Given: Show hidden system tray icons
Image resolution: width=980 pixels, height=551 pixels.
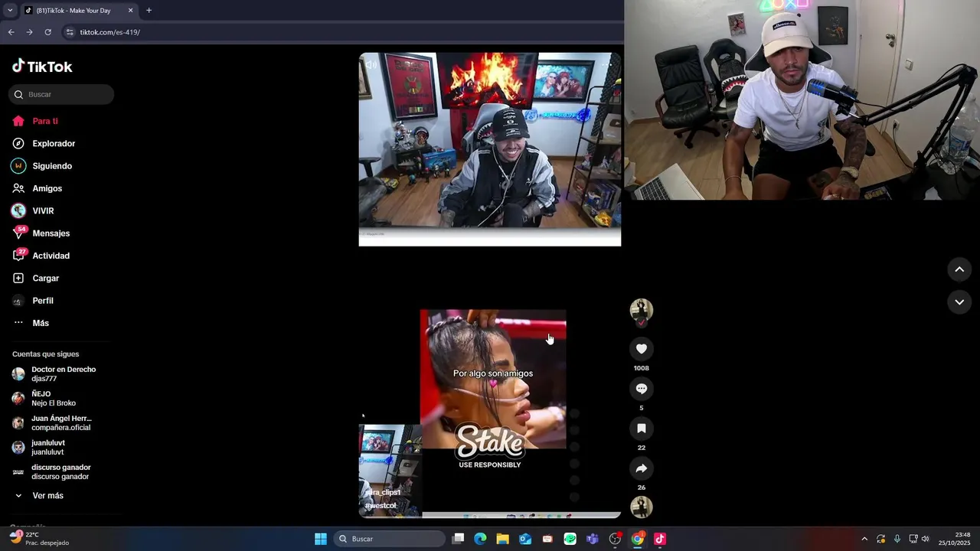Looking at the screenshot, I should (x=864, y=539).
